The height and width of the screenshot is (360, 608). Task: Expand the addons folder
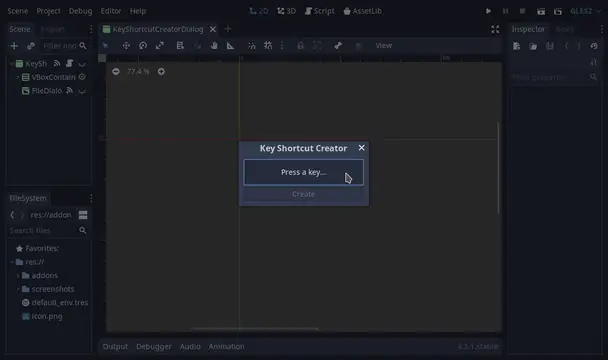(18, 275)
